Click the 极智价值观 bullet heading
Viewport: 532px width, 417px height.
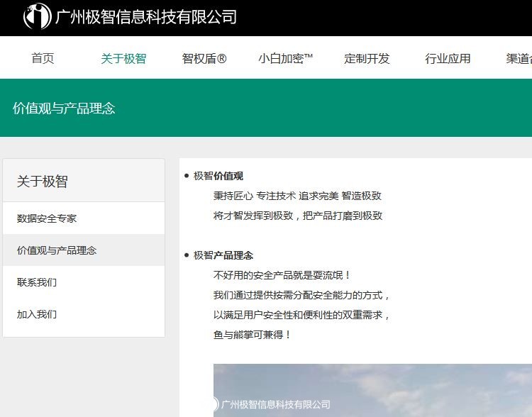[218, 176]
